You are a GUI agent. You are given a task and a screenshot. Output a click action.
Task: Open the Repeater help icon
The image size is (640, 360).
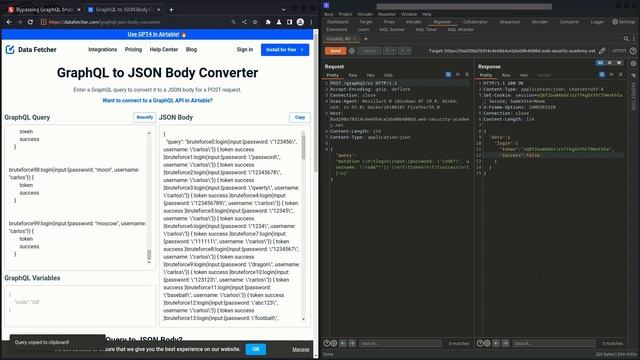point(633,51)
